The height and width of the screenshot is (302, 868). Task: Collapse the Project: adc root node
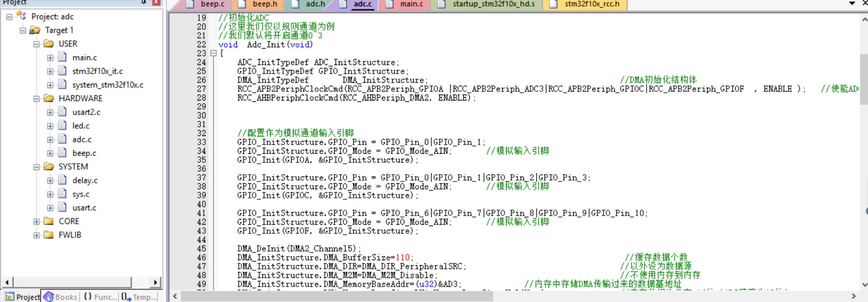pos(9,17)
